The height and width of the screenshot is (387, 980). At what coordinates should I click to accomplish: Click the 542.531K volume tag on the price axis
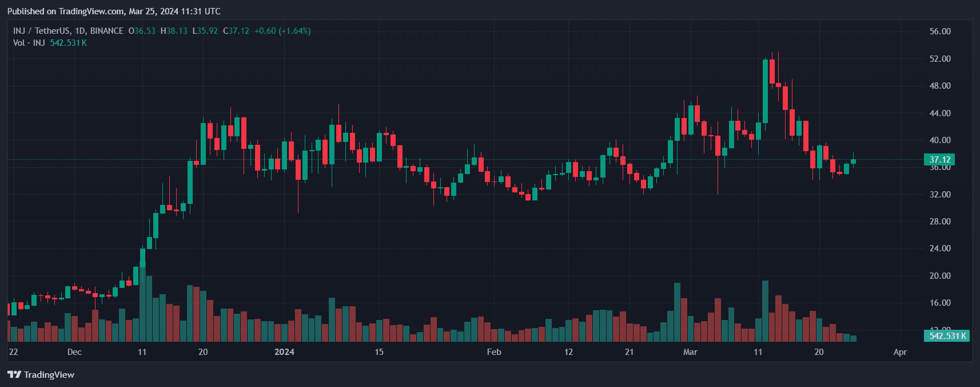947,336
